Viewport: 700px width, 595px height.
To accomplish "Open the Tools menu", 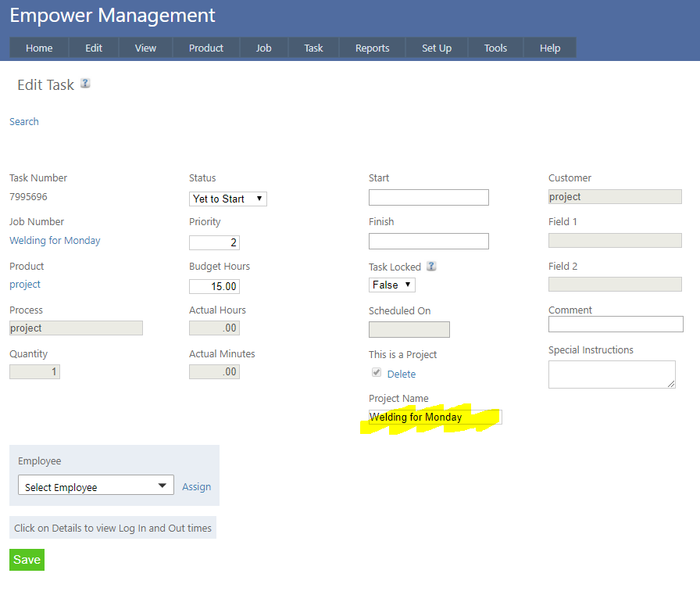I will (495, 48).
